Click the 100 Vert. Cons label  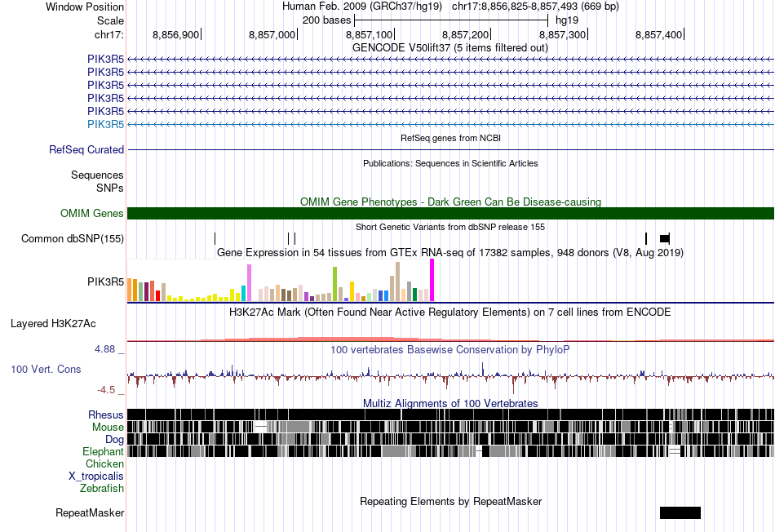coord(46,370)
